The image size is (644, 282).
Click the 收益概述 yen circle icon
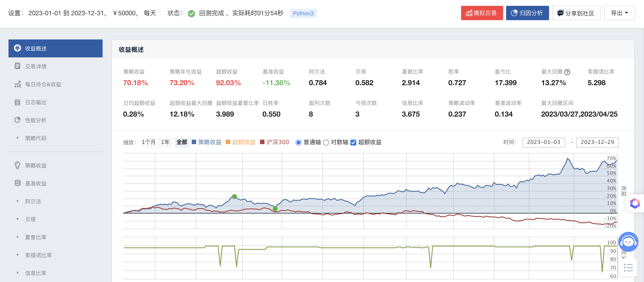(x=17, y=48)
